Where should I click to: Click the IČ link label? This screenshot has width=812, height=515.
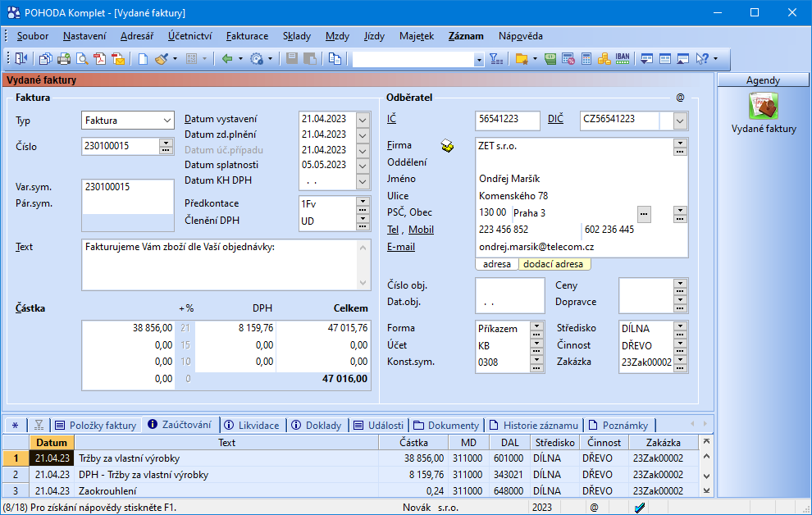[x=391, y=119]
